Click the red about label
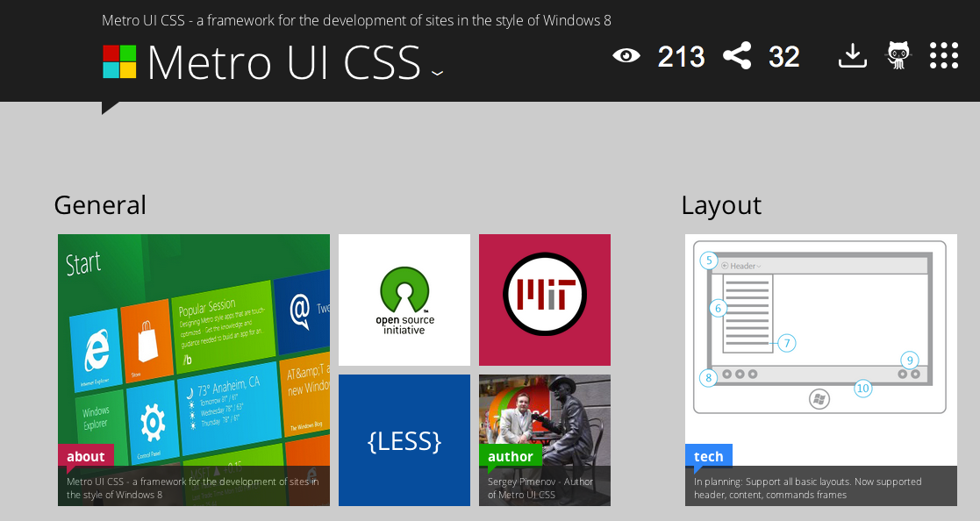This screenshot has height=521, width=980. (85, 456)
